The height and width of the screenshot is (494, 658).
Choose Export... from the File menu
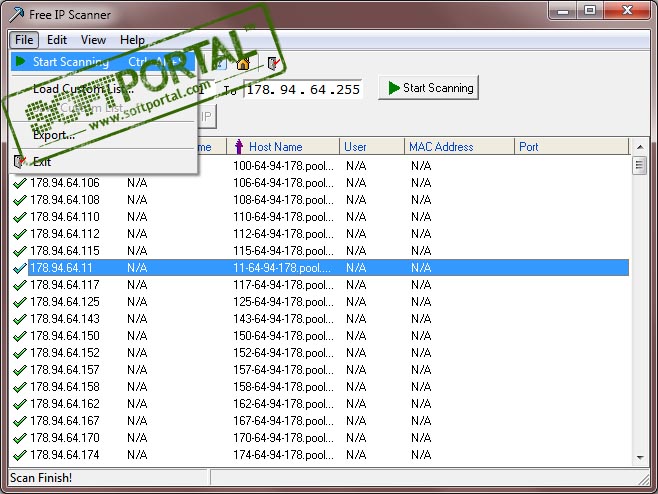(x=103, y=135)
